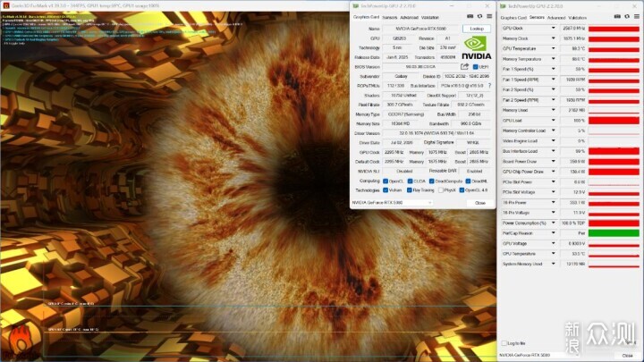Open the GPU Voltage sensor dropdown

pyautogui.click(x=554, y=243)
